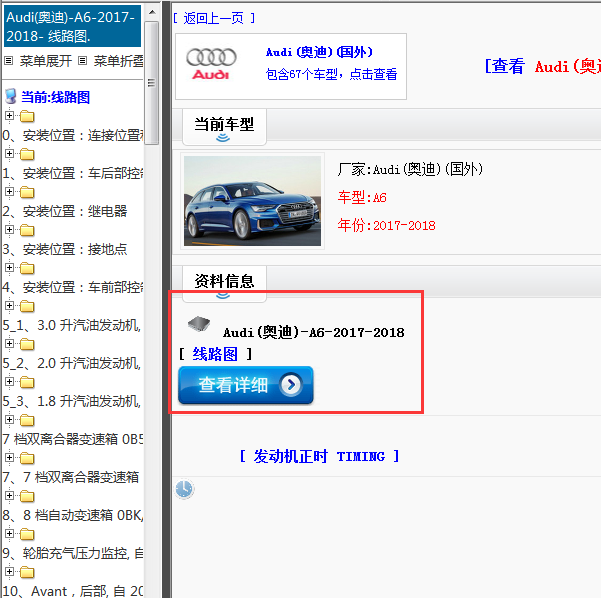Expand the node above 5_3、1.8 升汽油发动机
Screen dimensions: 601x598
coord(10,381)
